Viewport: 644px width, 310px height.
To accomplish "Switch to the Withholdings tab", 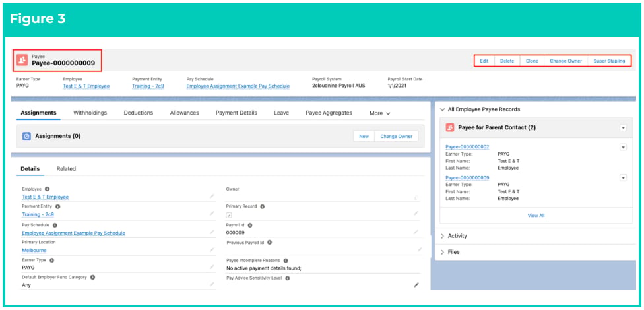I will (90, 113).
